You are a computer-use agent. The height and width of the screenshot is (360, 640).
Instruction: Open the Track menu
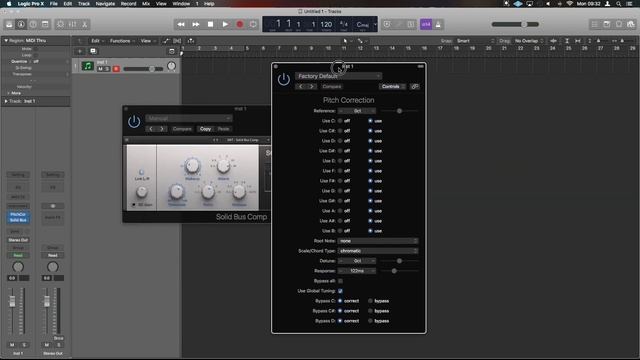point(84,4)
